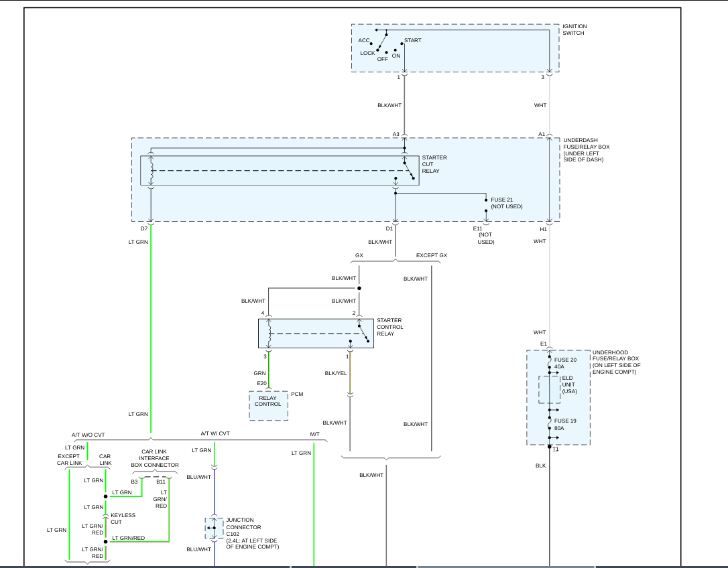Select the Junction Connector C102 symbol

tap(214, 528)
